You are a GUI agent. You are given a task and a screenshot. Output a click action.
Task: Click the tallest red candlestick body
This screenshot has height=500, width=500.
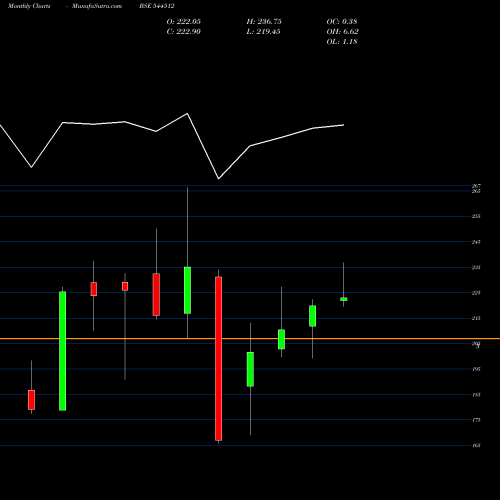tap(219, 359)
